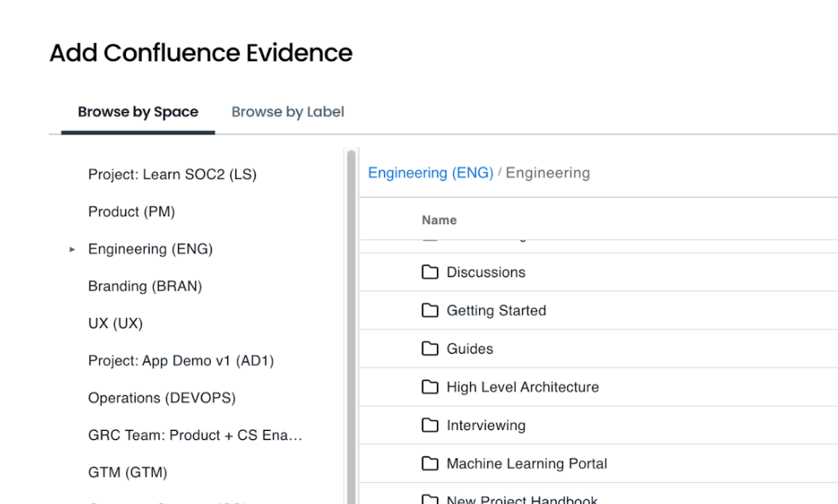Screen dimensions: 838x504
Task: Select the Browse by Space tab
Action: (x=137, y=112)
